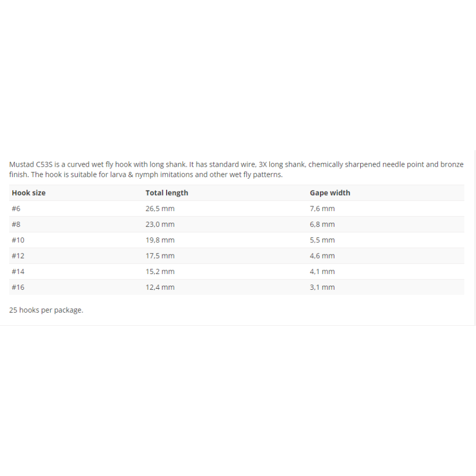This screenshot has width=476, height=476.
Task: Click the Hook size column header
Action: coord(29,193)
